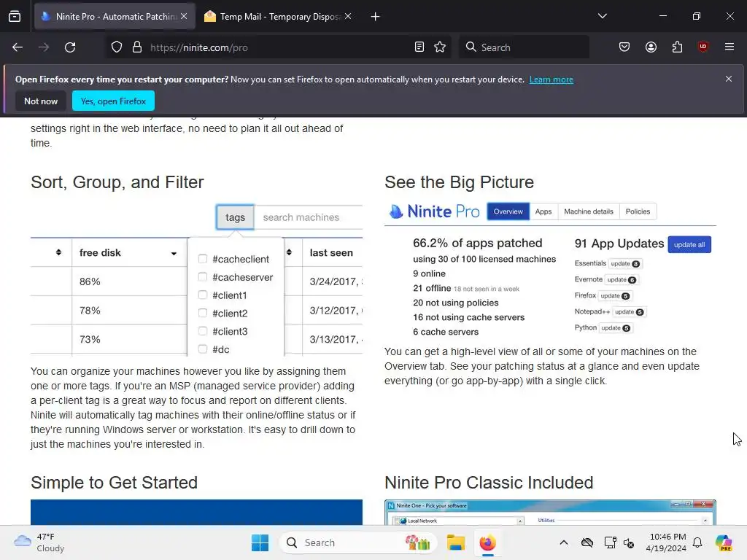Click Yes, open Firefox button
The height and width of the screenshot is (560, 747).
tap(113, 101)
